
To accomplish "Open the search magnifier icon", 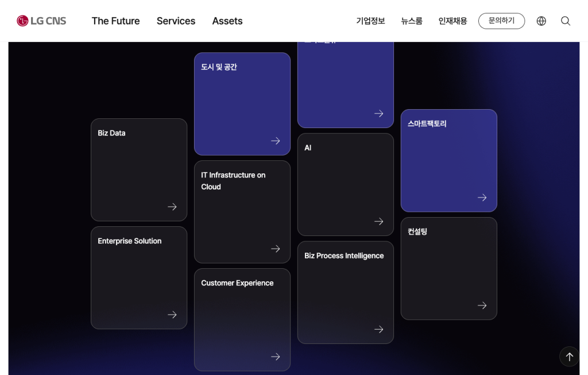I will (x=566, y=21).
